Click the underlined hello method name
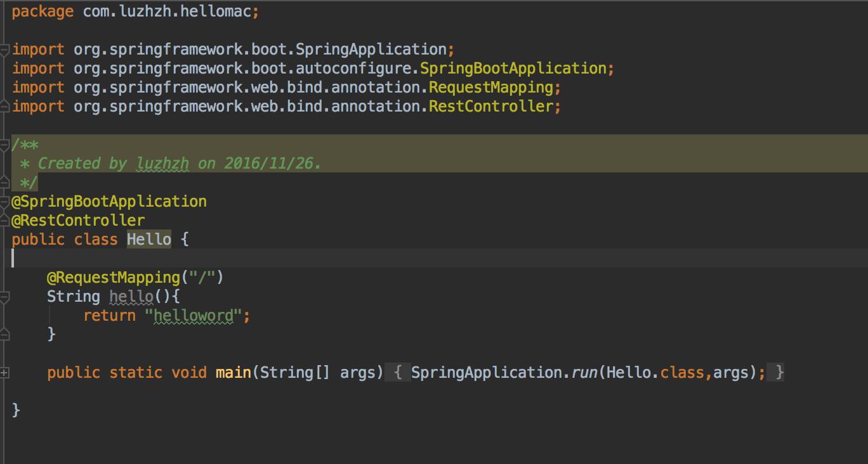The width and height of the screenshot is (868, 464). point(131,297)
